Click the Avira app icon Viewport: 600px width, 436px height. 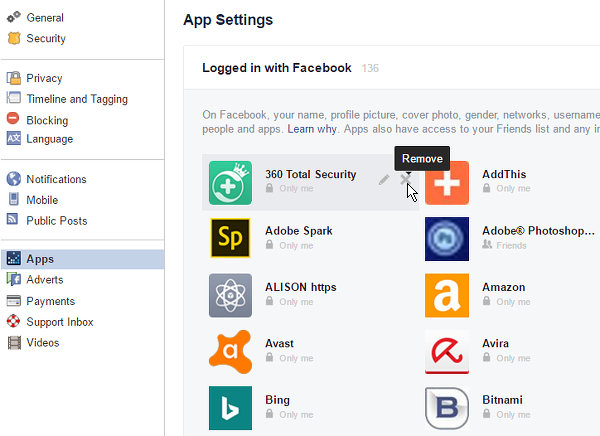pos(447,352)
